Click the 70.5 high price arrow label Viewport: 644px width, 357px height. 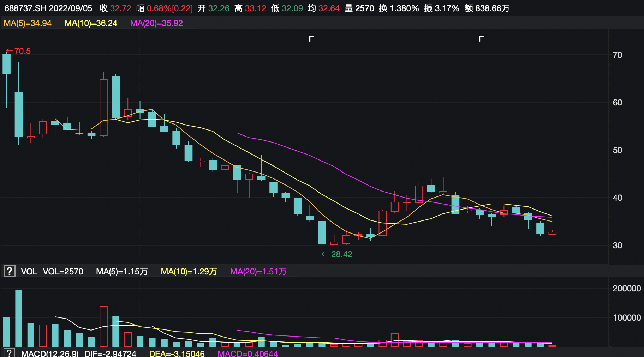pos(19,51)
